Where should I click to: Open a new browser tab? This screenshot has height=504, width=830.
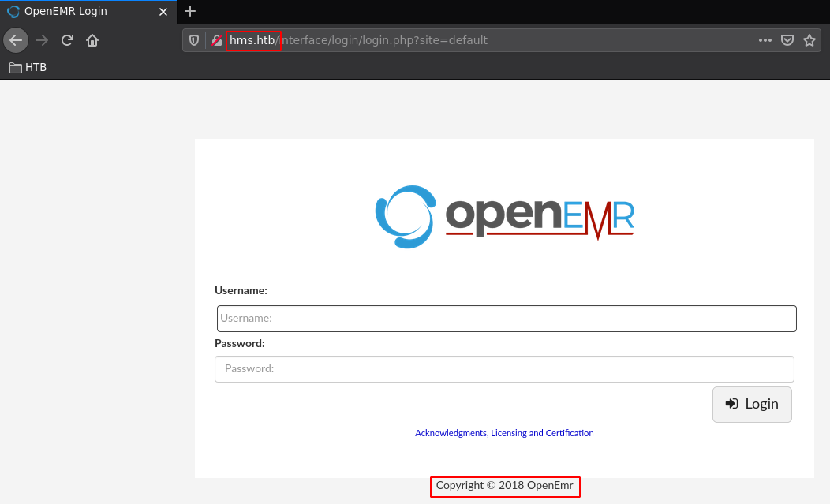189,11
